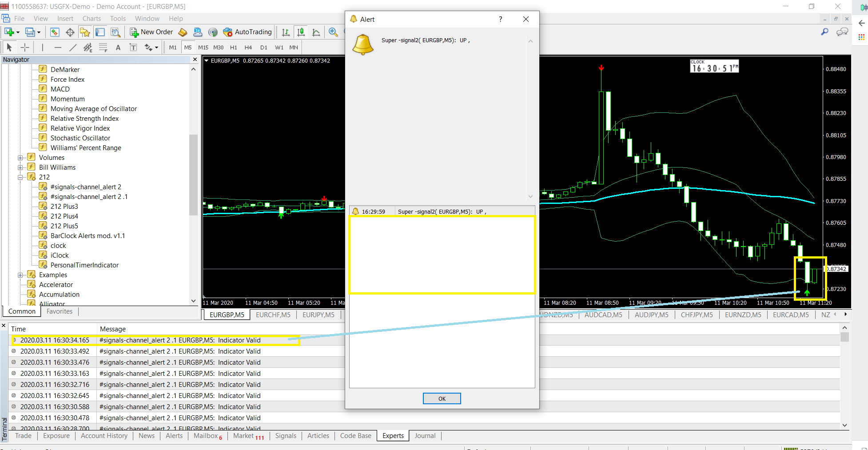The image size is (868, 450).
Task: Select the M15 timeframe button
Action: (x=203, y=48)
